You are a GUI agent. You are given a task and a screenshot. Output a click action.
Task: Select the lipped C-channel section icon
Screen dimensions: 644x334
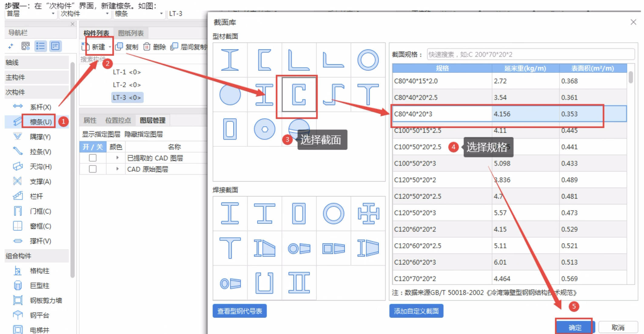(299, 94)
